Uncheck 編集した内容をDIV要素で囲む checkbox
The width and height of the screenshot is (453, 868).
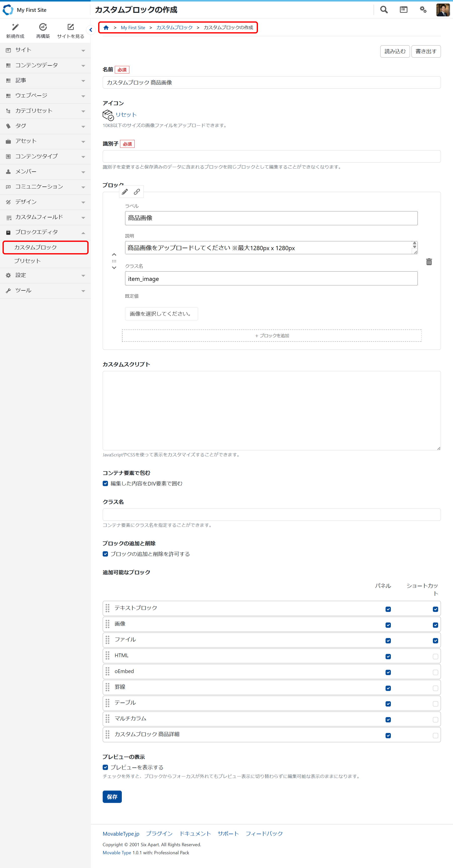105,483
